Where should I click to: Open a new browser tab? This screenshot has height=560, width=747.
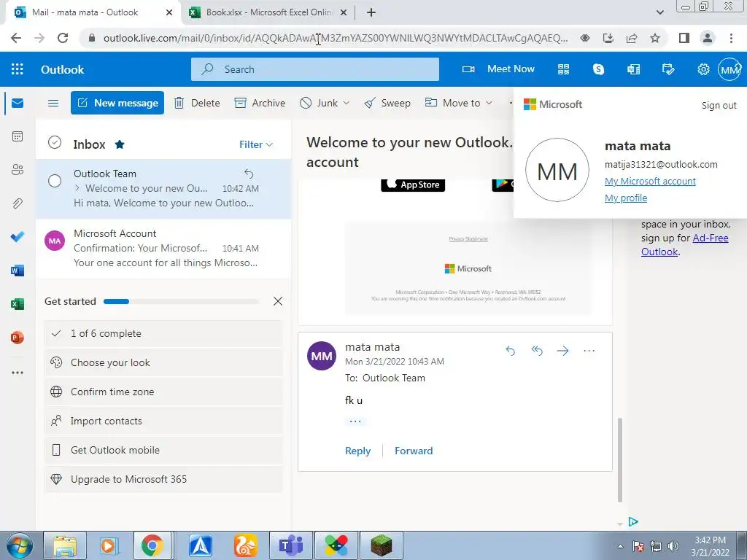[x=371, y=13]
